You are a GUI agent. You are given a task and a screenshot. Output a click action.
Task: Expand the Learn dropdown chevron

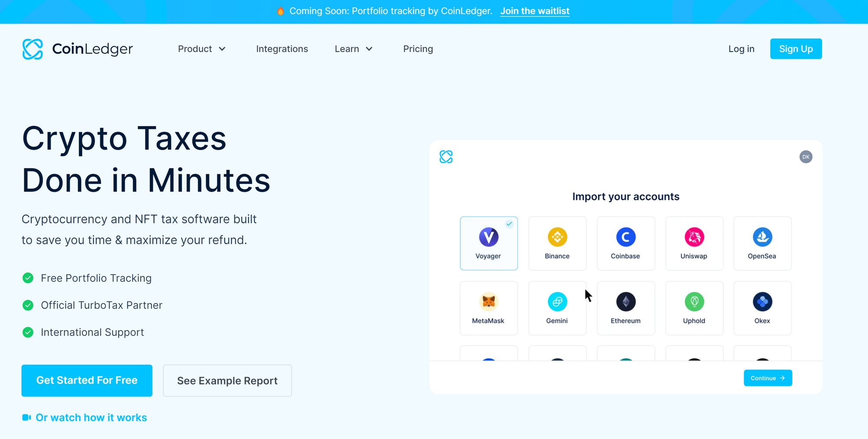point(369,49)
